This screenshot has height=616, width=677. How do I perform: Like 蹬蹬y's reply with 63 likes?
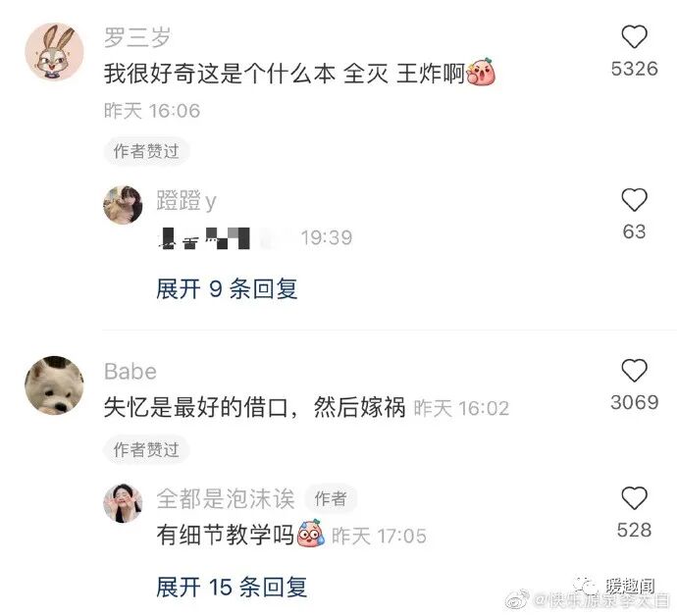point(634,200)
